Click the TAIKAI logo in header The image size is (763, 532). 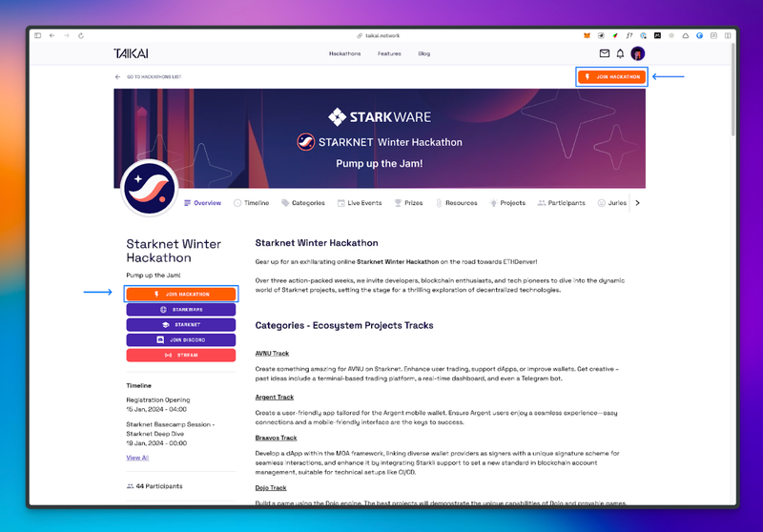131,53
